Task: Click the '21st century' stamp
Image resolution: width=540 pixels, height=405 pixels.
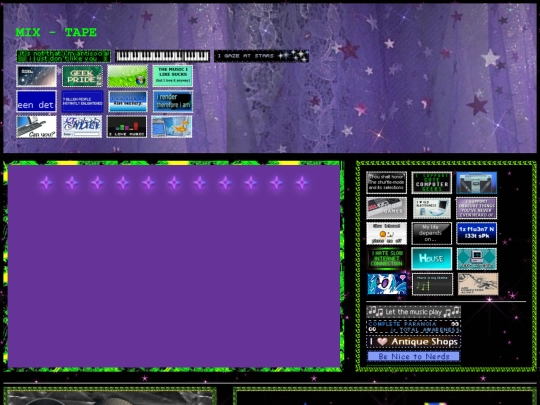Action: point(127,102)
